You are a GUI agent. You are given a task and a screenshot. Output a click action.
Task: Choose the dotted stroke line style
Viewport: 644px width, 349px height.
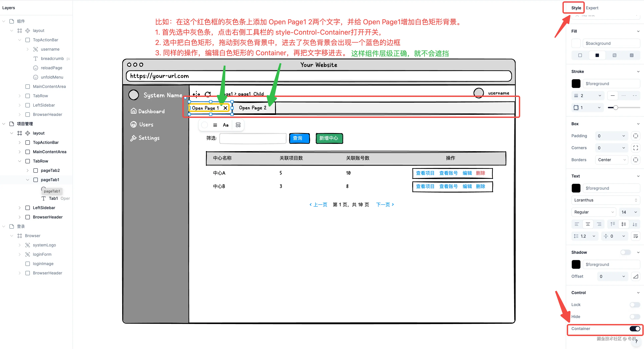click(x=624, y=96)
